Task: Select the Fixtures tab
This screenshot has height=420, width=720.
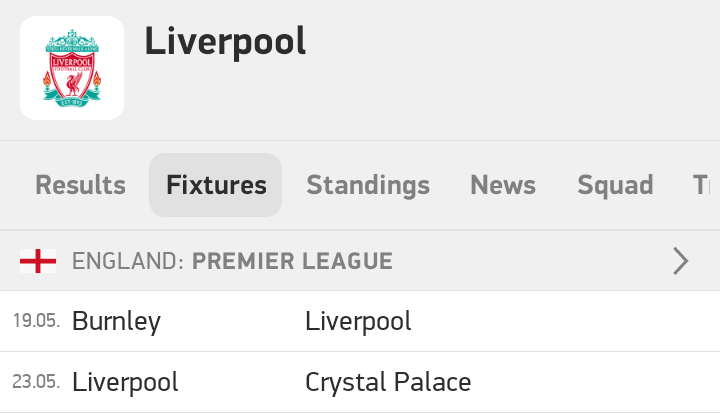Action: (x=216, y=185)
